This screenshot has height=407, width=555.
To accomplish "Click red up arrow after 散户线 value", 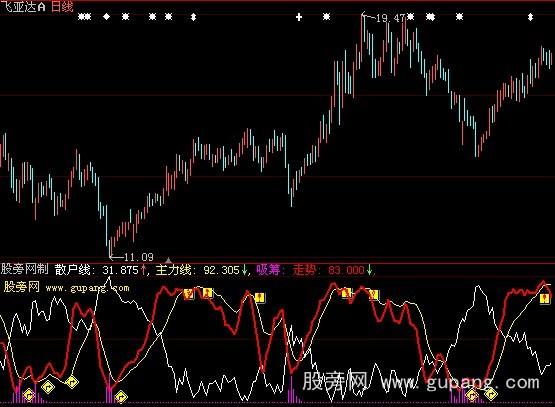I will click(143, 270).
